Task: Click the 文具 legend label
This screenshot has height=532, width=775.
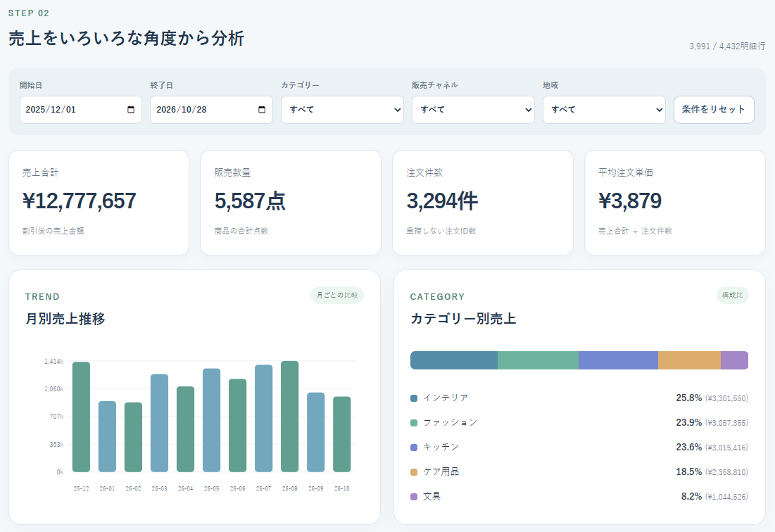Action: pos(432,496)
